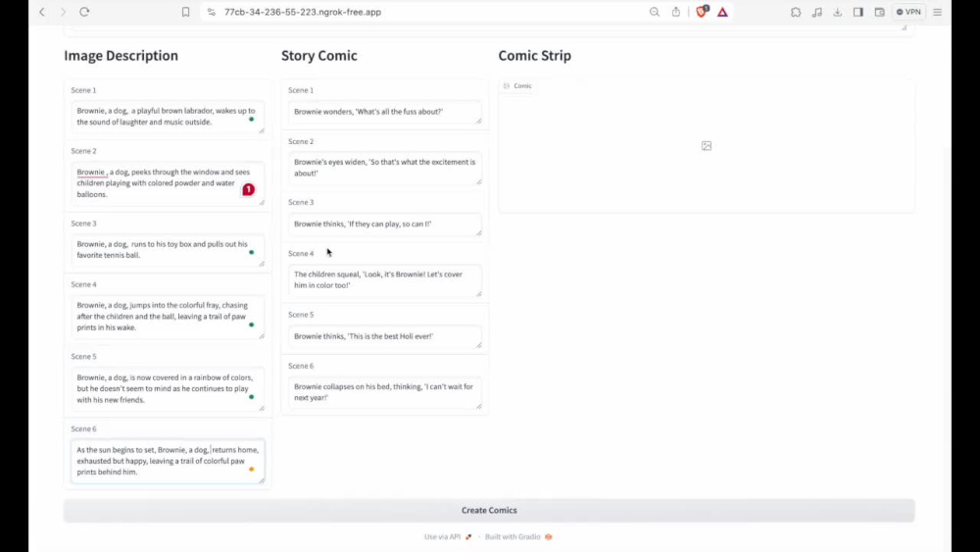This screenshot has height=552, width=980.
Task: Click the Comic label icon
Action: [x=507, y=85]
